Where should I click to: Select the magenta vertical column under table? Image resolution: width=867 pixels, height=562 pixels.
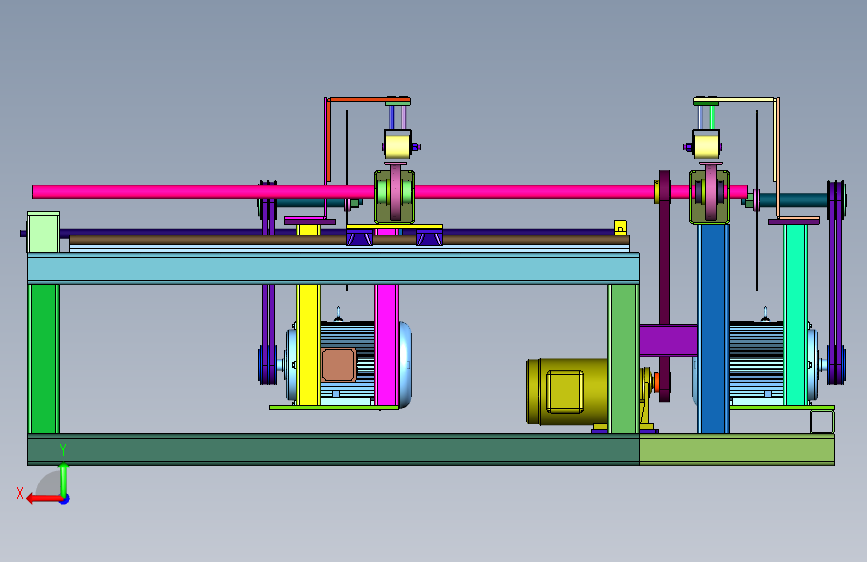386,345
